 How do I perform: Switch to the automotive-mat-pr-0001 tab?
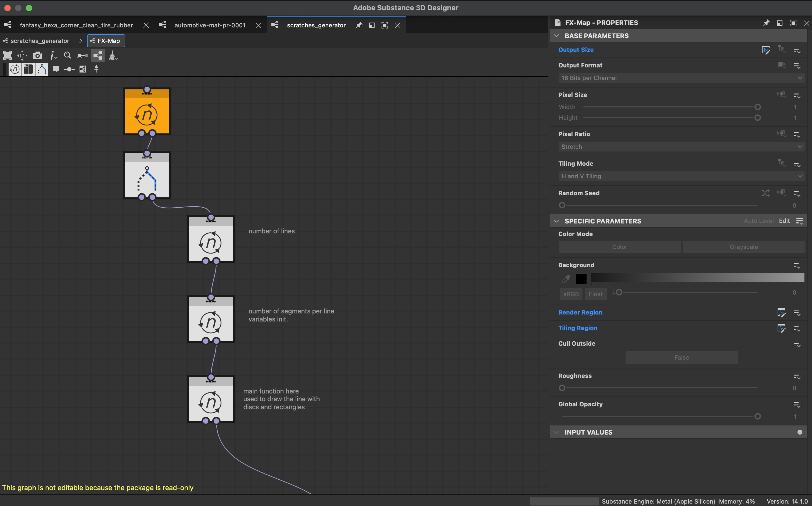(210, 25)
